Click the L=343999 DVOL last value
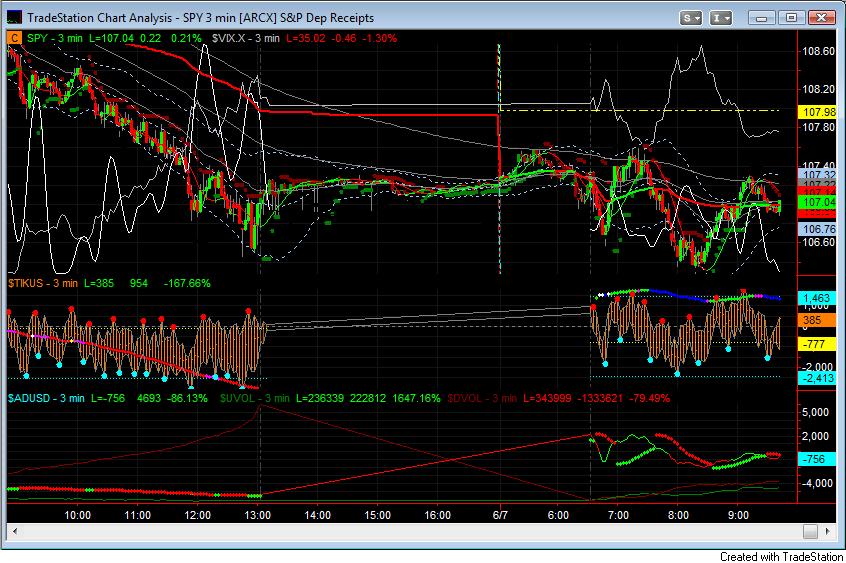Image resolution: width=846 pixels, height=563 pixels. (x=547, y=398)
